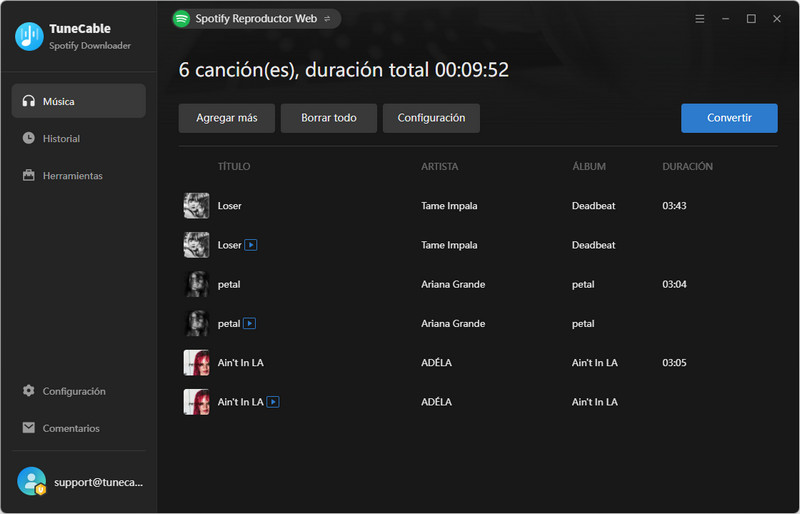Close the TuneCable window
The image size is (800, 514).
tap(777, 19)
